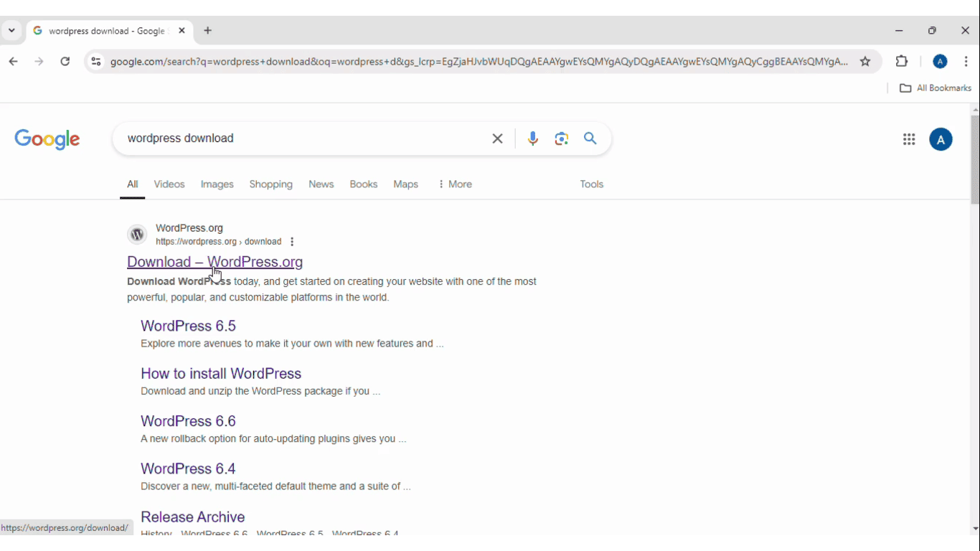The width and height of the screenshot is (980, 551).
Task: Open the WordPress 6.4 sitelink
Action: tap(189, 468)
